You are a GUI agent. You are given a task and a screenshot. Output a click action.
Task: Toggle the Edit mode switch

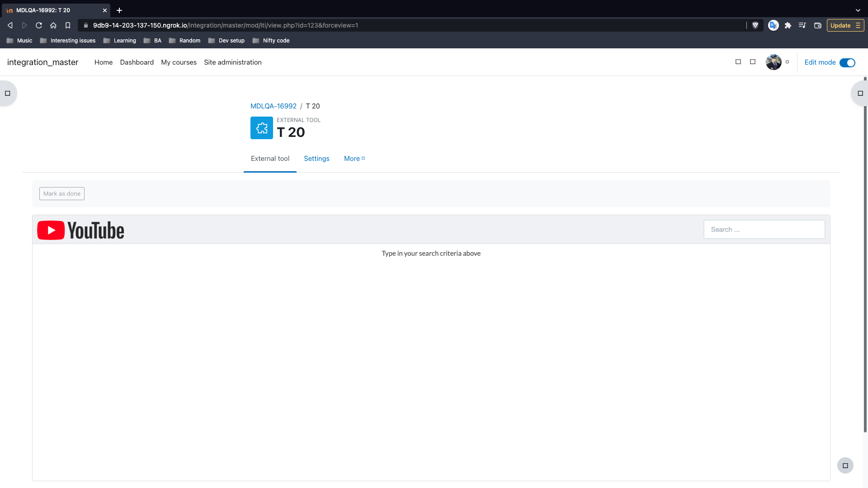[847, 63]
